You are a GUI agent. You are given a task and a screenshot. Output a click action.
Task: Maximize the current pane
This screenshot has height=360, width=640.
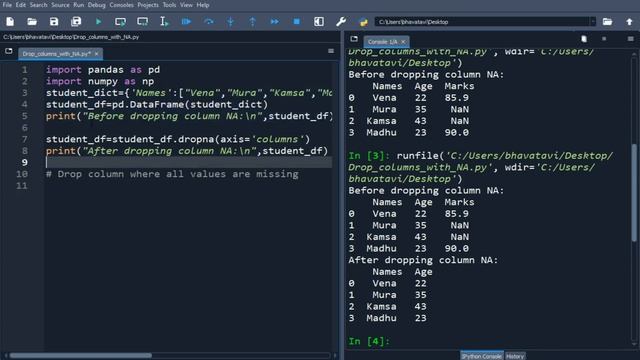pyautogui.click(x=319, y=22)
